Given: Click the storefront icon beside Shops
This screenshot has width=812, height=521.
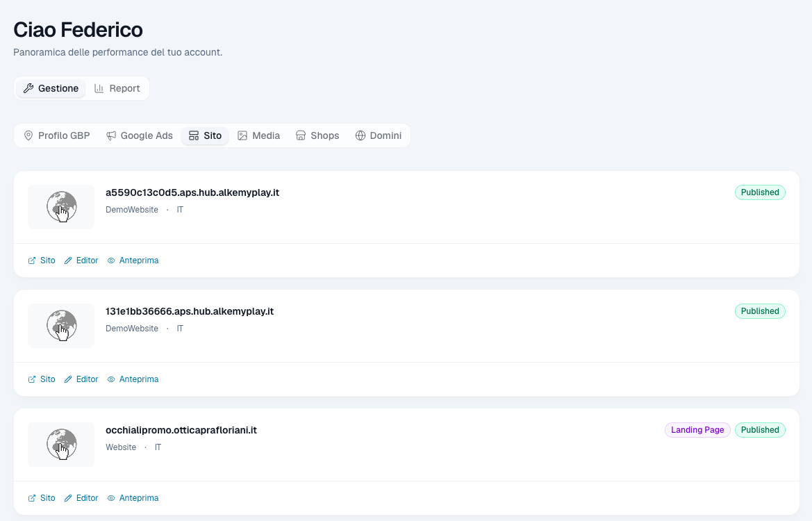Looking at the screenshot, I should (x=301, y=135).
